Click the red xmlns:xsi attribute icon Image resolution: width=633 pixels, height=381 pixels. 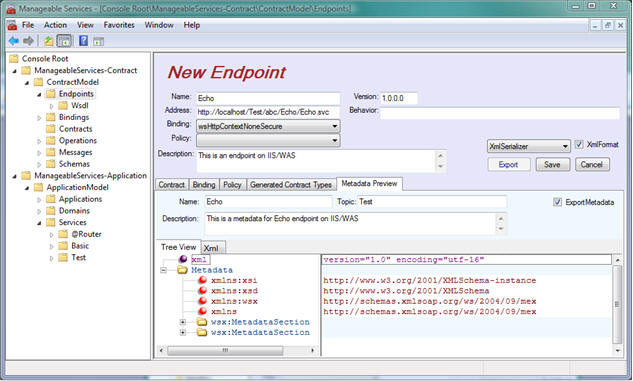[x=203, y=280]
